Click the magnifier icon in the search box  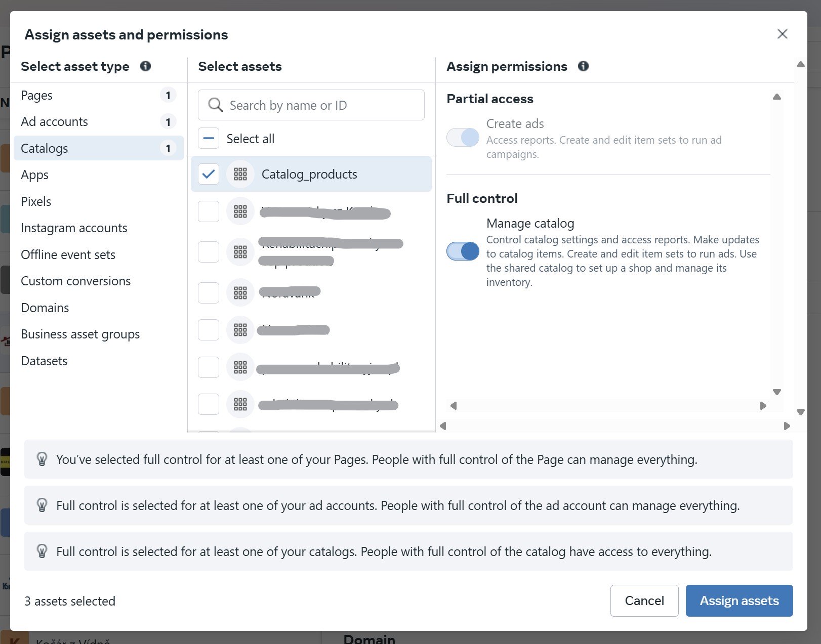coord(215,105)
